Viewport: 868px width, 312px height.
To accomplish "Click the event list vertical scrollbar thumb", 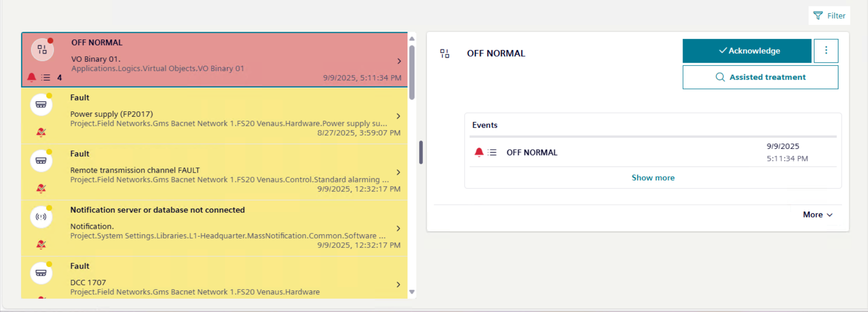I will click(412, 73).
